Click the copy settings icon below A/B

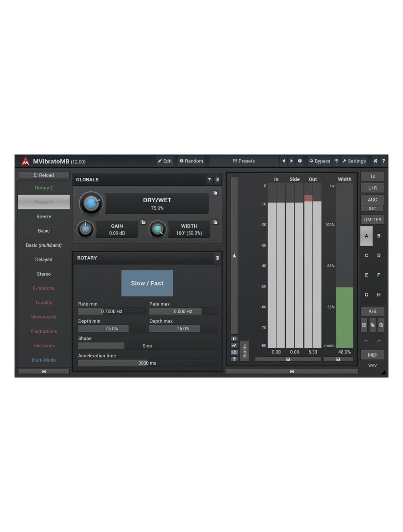(x=372, y=325)
